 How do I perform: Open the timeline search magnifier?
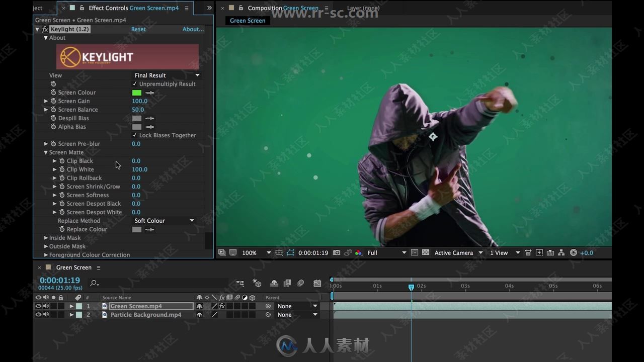click(94, 284)
